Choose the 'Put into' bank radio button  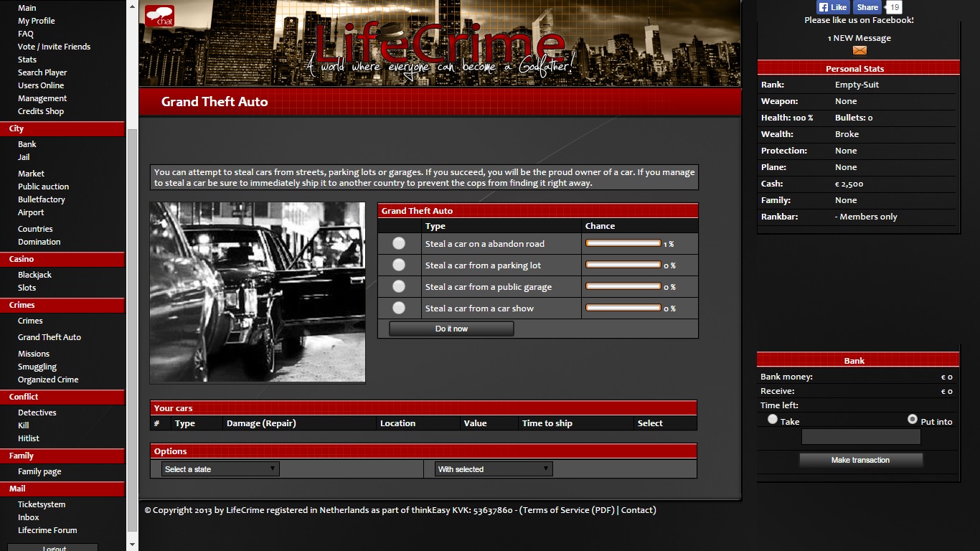(913, 420)
